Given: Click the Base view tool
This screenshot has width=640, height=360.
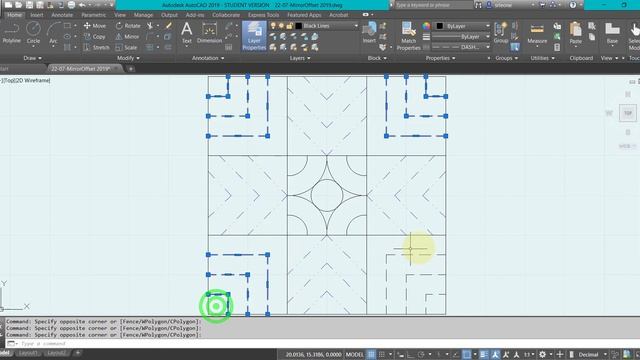Looking at the screenshot, I should [612, 33].
